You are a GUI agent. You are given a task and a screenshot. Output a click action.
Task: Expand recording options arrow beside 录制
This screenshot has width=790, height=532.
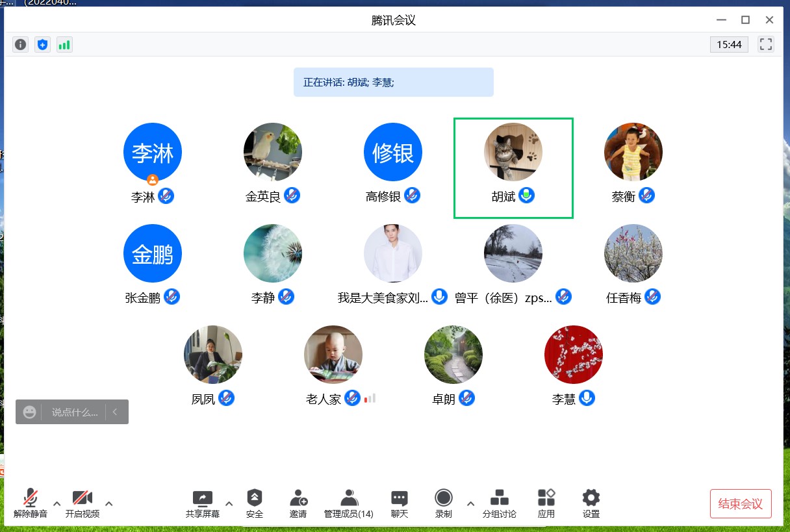(470, 503)
